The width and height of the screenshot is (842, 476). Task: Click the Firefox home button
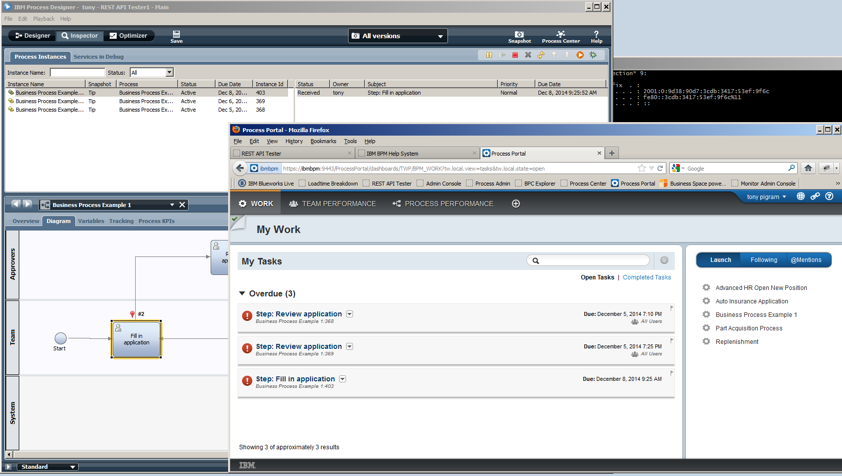(x=808, y=168)
